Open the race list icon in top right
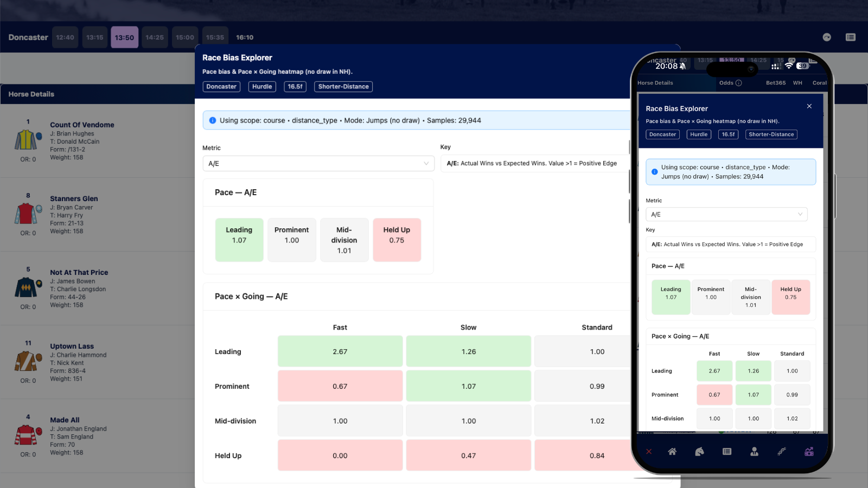Screen dimensions: 868x488 (851, 37)
